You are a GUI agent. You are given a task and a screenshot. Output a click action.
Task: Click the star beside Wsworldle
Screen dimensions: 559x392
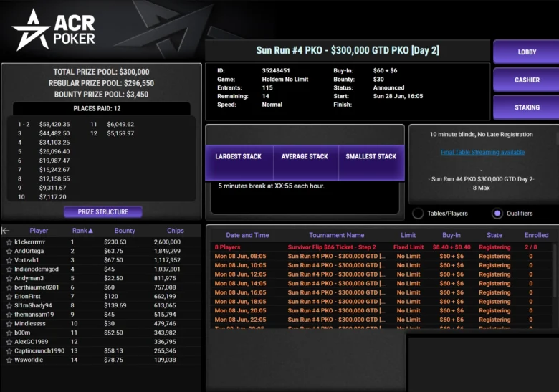coord(9,360)
